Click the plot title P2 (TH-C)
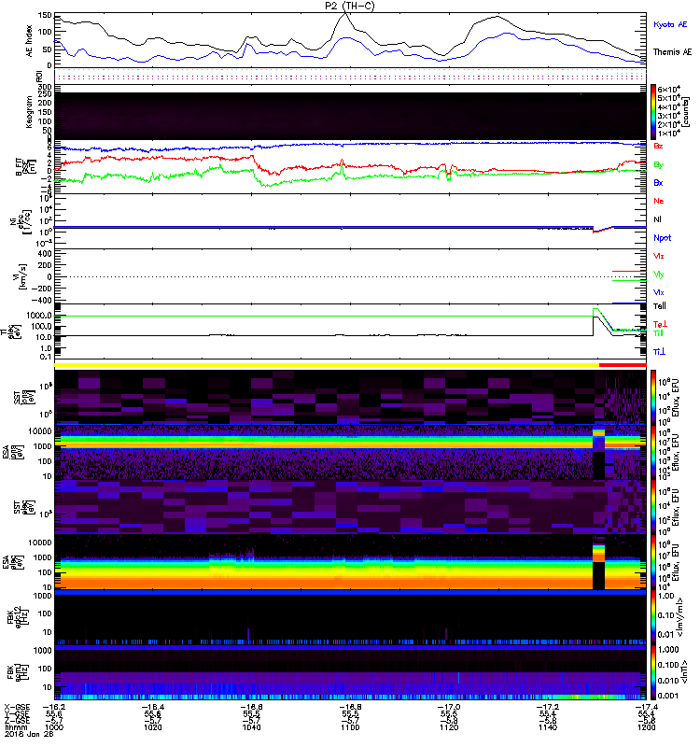The height and width of the screenshot is (747, 700). pyautogui.click(x=349, y=6)
